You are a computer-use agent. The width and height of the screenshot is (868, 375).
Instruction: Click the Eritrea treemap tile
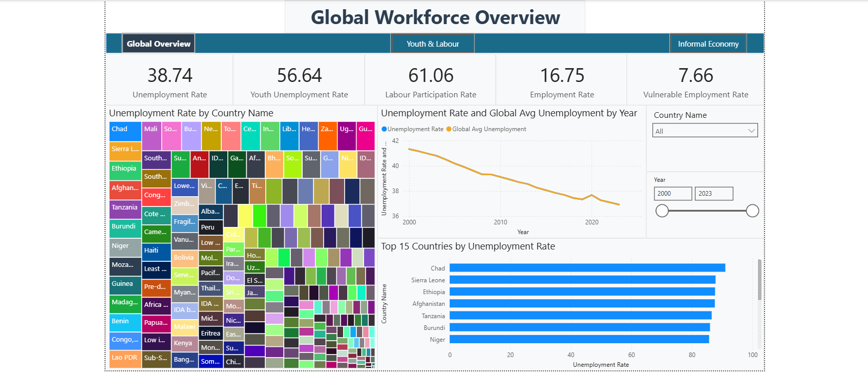coord(211,334)
